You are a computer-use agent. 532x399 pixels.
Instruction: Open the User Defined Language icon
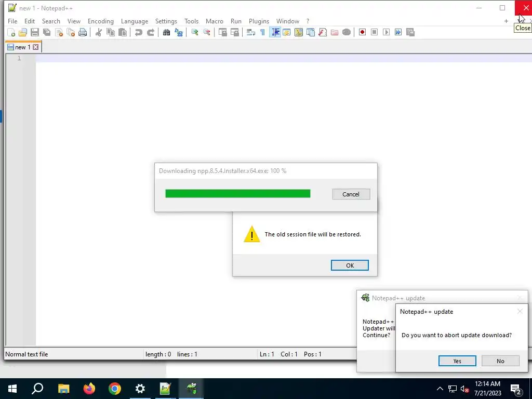(x=287, y=32)
